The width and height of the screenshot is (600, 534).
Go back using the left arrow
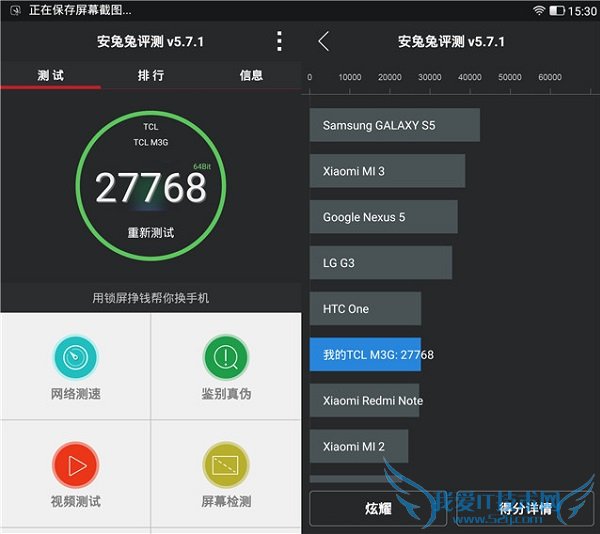coord(324,41)
